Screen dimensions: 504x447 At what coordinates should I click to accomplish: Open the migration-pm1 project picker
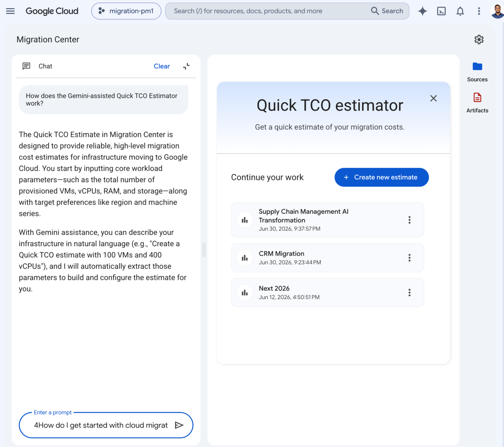(x=126, y=11)
